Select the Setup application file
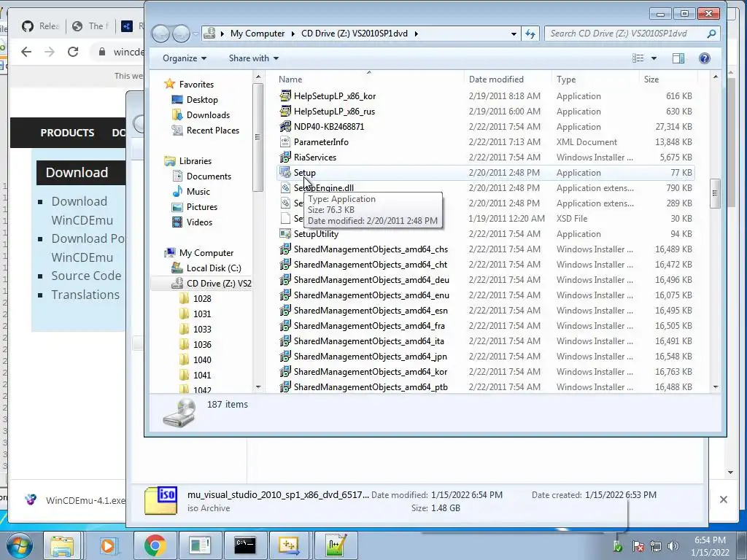This screenshot has width=747, height=560. 485,173
